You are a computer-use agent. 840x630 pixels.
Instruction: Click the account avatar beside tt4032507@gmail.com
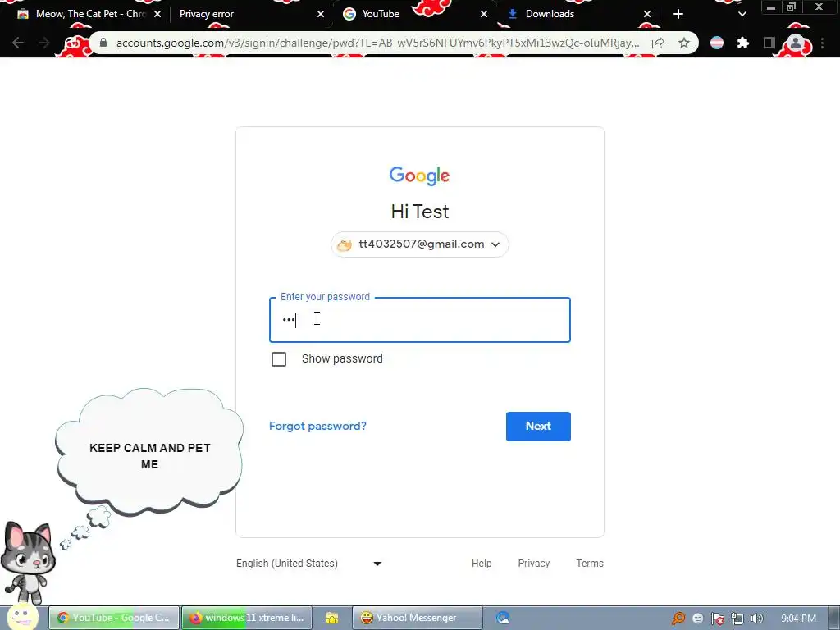click(x=344, y=244)
